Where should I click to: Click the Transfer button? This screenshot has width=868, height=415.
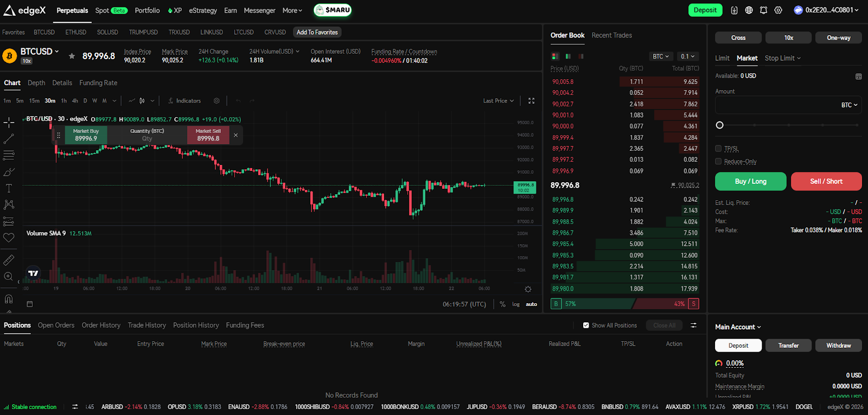click(788, 346)
